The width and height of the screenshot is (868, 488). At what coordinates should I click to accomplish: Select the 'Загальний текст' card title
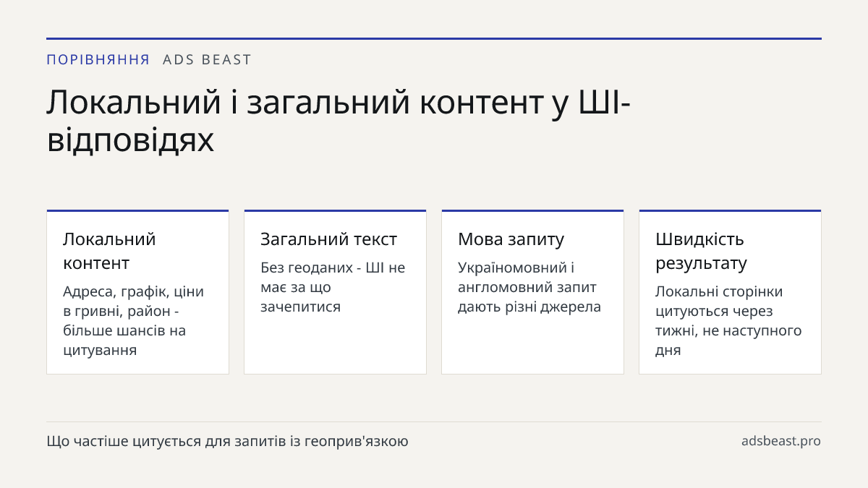tap(328, 239)
